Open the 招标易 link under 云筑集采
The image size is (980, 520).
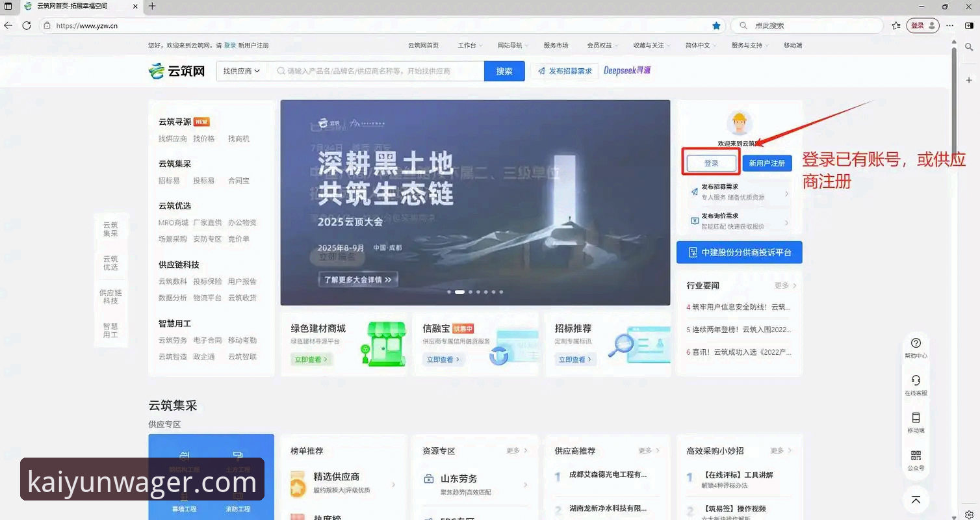tap(169, 180)
